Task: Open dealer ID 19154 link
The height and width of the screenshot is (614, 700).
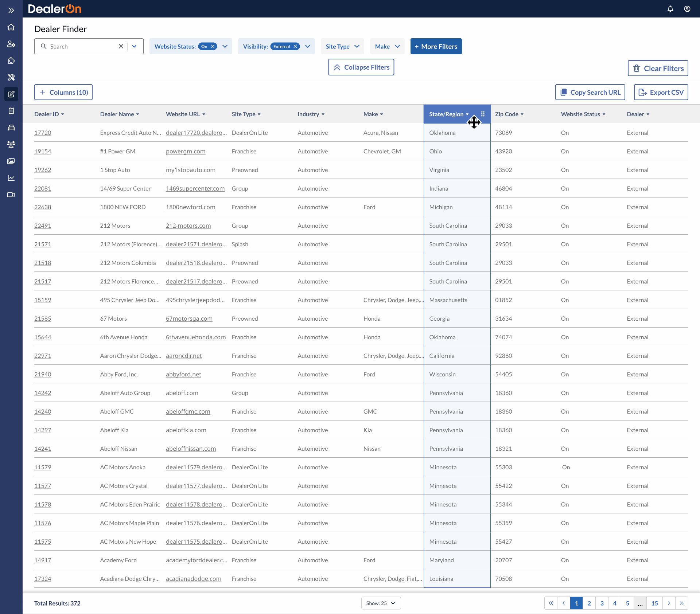Action: (43, 151)
